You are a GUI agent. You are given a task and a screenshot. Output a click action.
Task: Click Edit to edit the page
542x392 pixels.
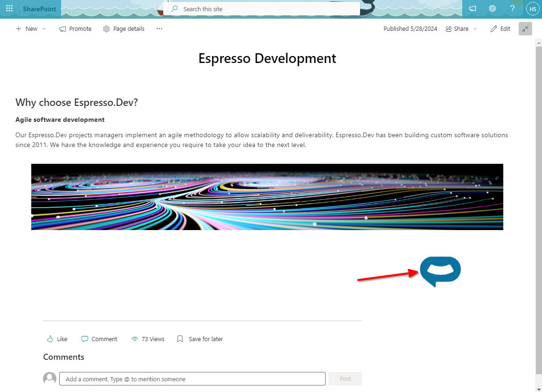tap(500, 29)
